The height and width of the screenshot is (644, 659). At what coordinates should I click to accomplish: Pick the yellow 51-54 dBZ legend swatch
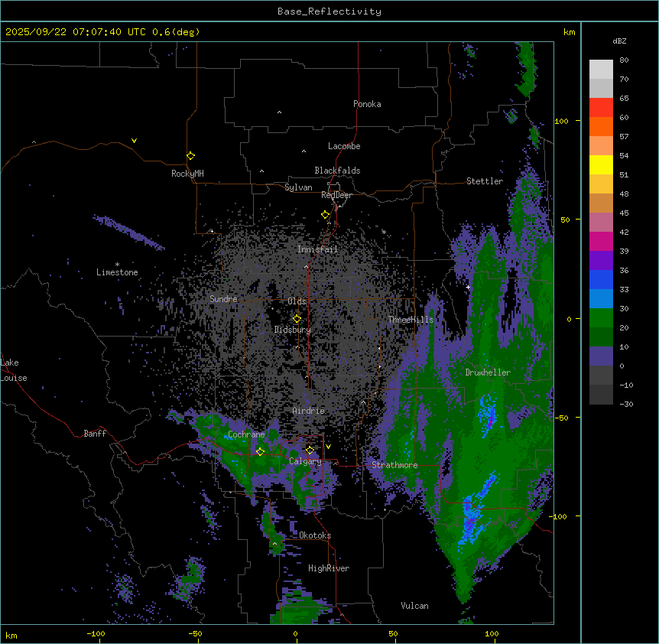point(601,164)
